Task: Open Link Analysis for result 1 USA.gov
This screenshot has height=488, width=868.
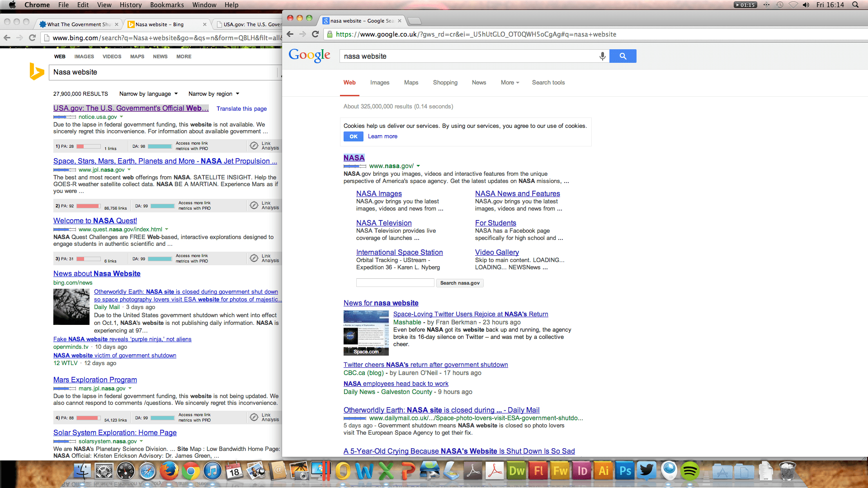Action: 265,146
